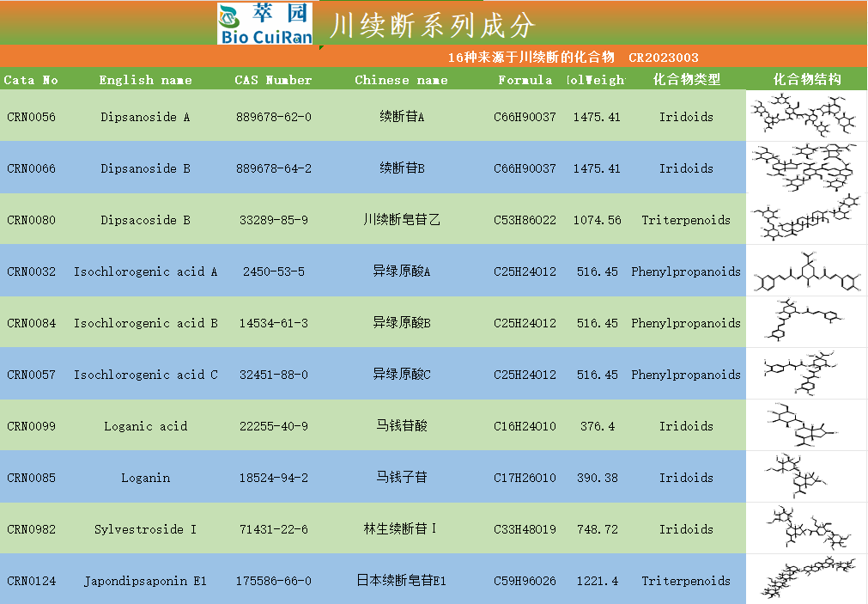
Task: Select the 化合物结构 column header
Action: click(x=807, y=79)
